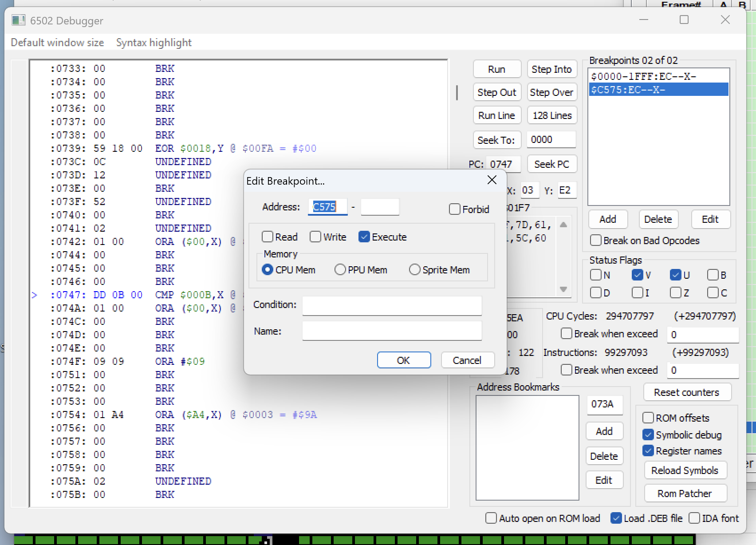Choose Sprite Mem memory type
This screenshot has width=756, height=545.
pos(415,270)
